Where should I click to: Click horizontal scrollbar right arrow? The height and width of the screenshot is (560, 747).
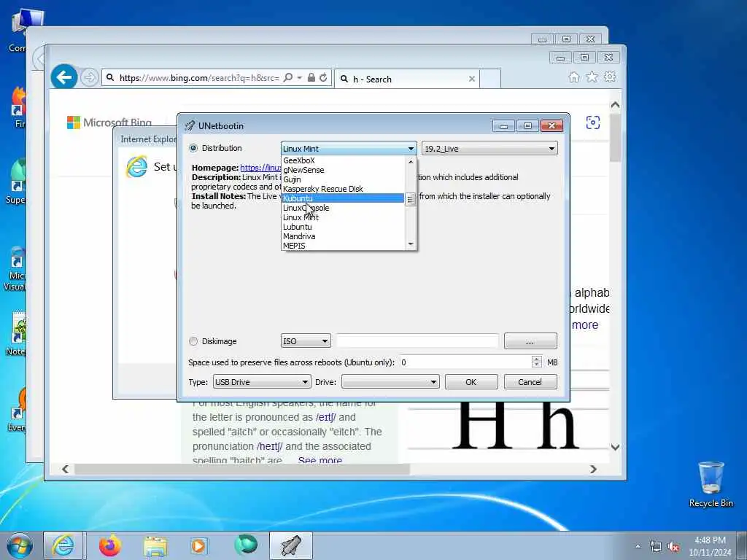tap(593, 469)
